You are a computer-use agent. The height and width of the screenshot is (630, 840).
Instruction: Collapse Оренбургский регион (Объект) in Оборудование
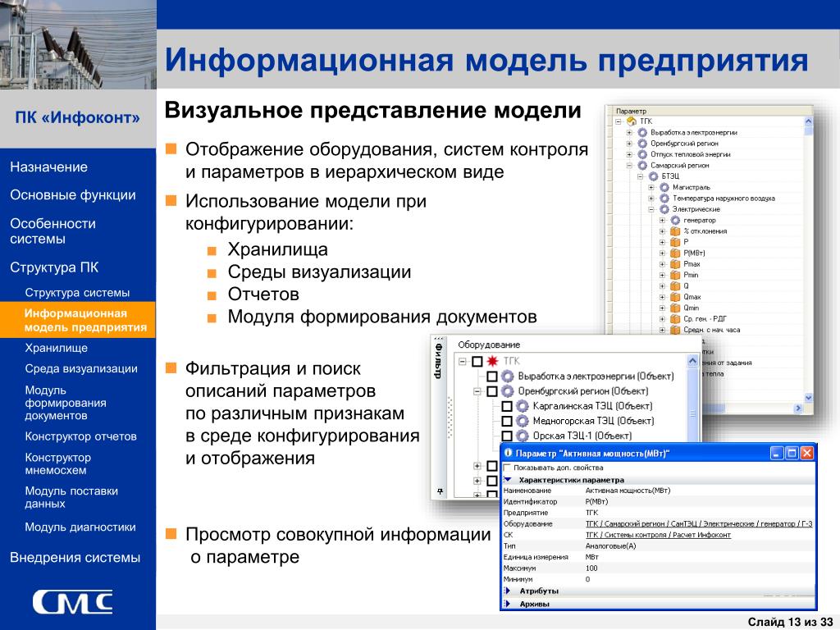coord(477,391)
